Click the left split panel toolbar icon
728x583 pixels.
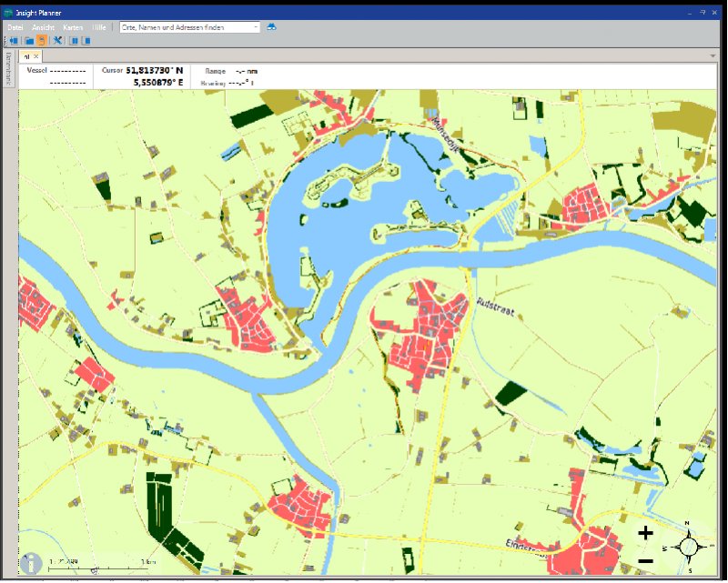tap(74, 41)
